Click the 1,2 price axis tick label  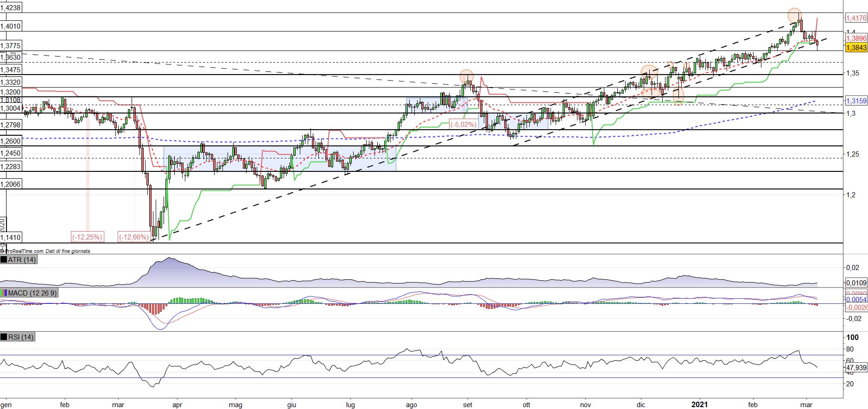tap(851, 195)
